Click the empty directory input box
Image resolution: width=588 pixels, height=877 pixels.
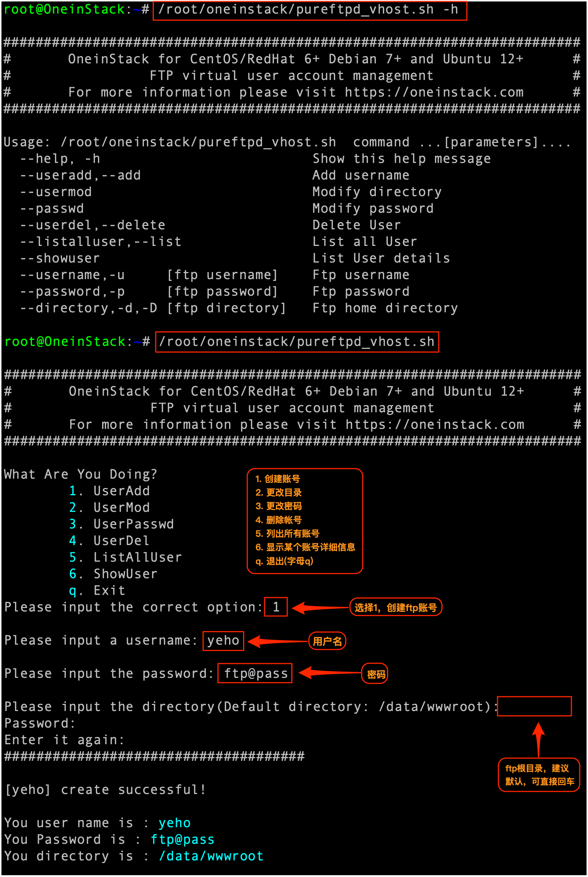[534, 707]
